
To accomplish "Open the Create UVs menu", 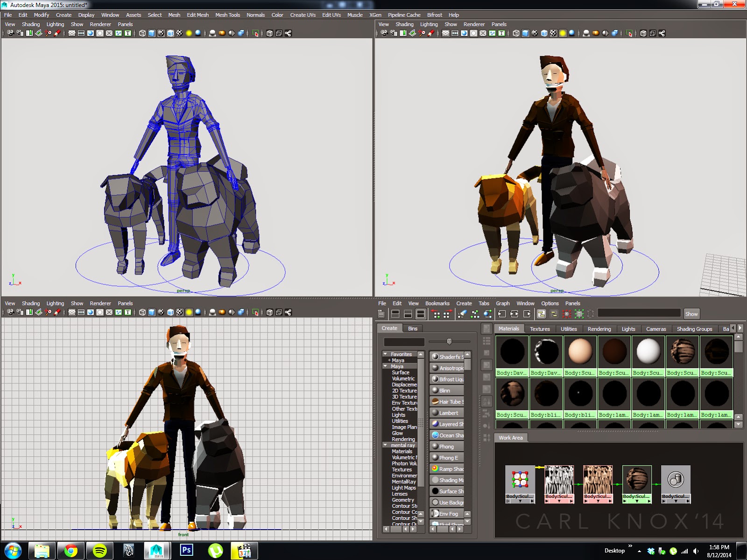I will [x=303, y=15].
